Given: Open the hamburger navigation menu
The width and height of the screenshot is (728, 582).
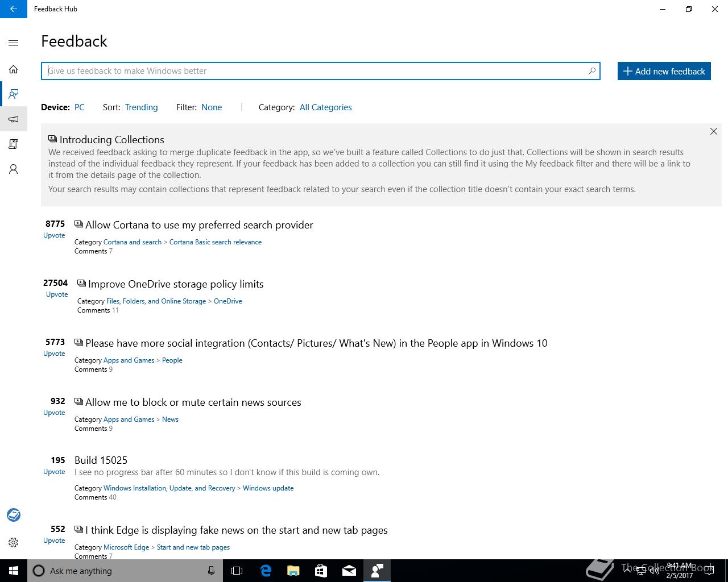Looking at the screenshot, I should (x=14, y=43).
